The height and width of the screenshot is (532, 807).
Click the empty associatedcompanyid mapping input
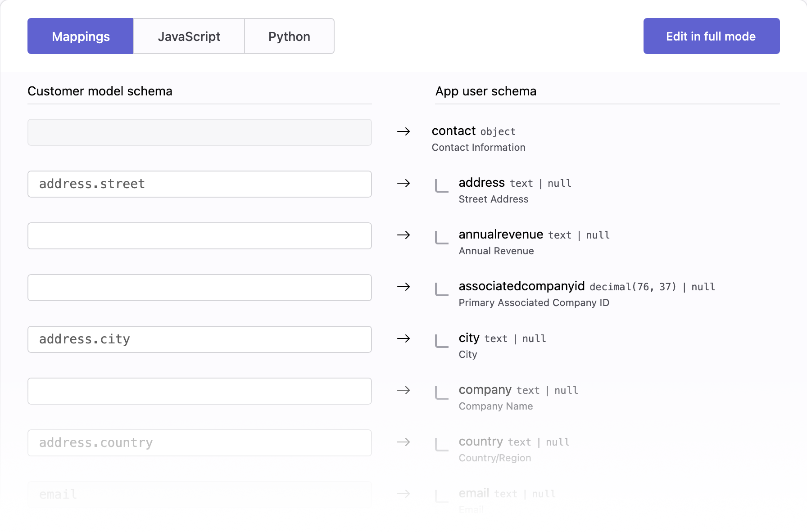point(199,288)
